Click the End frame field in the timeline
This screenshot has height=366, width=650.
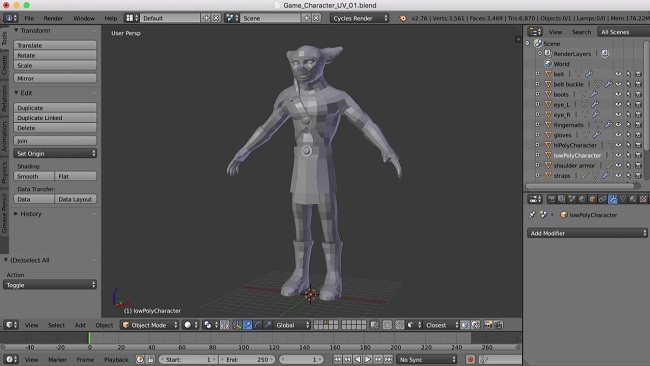pos(247,359)
